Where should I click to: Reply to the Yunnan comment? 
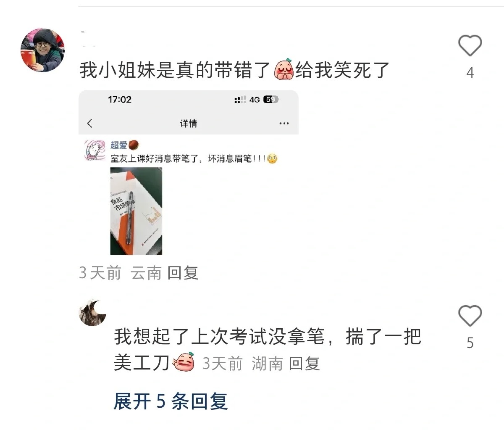coord(183,273)
